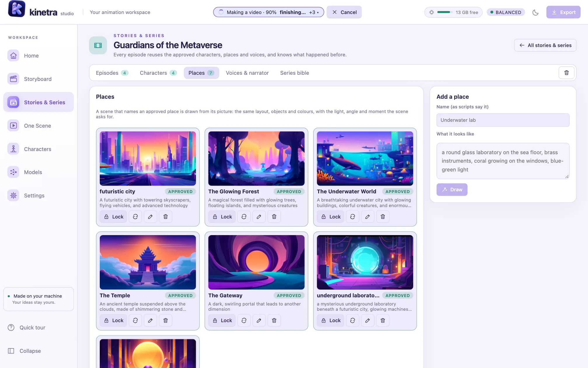Lock The Temple place
This screenshot has height=368, width=588.
pyautogui.click(x=113, y=320)
